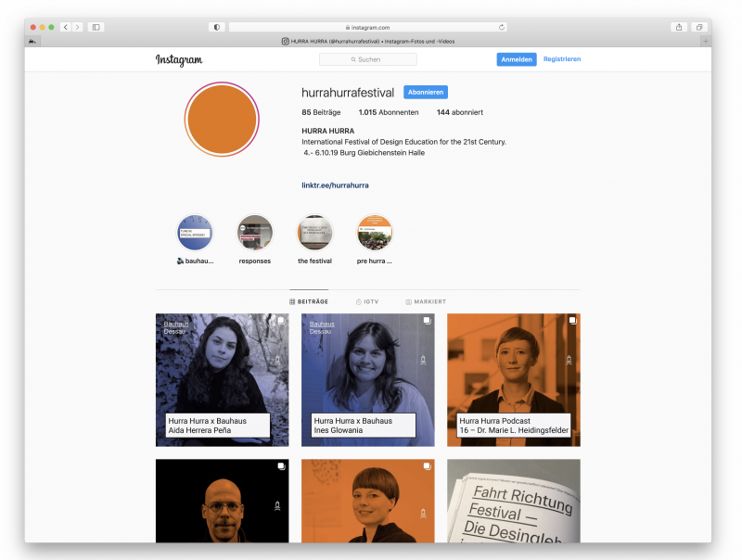This screenshot has width=742, height=560.
Task: Open the Registrieren link
Action: [562, 59]
